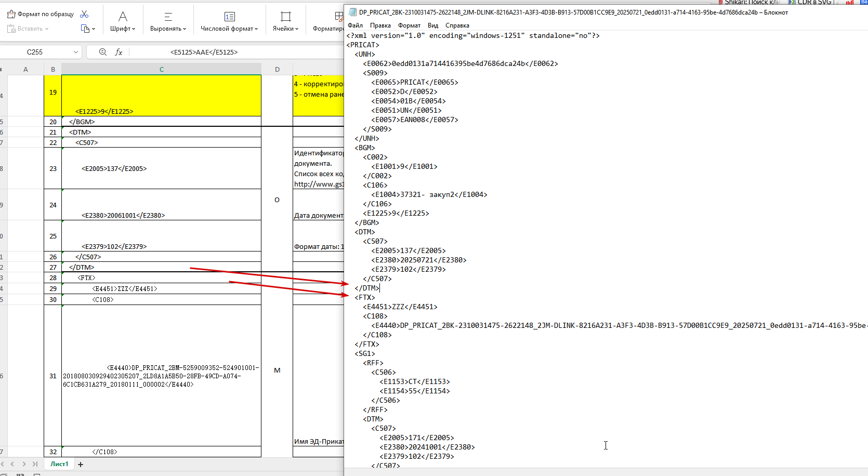Screen dimensions: 868x476
Task: Open the Выровнять alignment group
Action: 168,21
